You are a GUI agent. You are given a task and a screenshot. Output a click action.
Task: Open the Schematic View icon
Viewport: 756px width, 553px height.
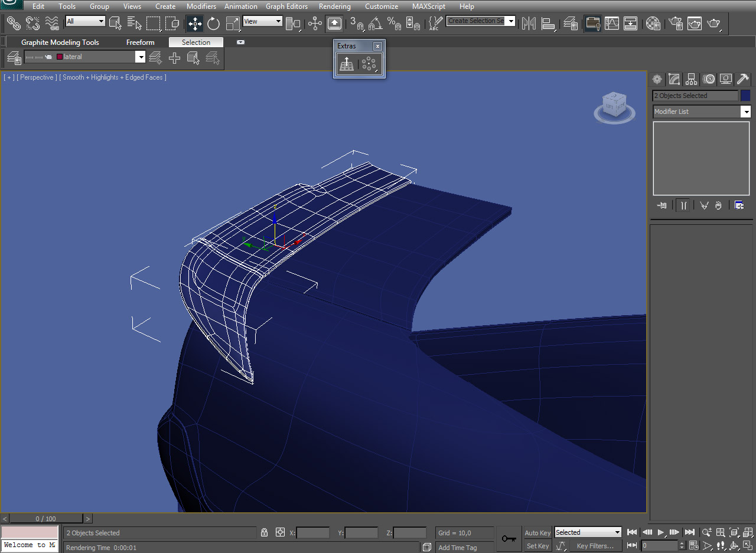(x=631, y=24)
